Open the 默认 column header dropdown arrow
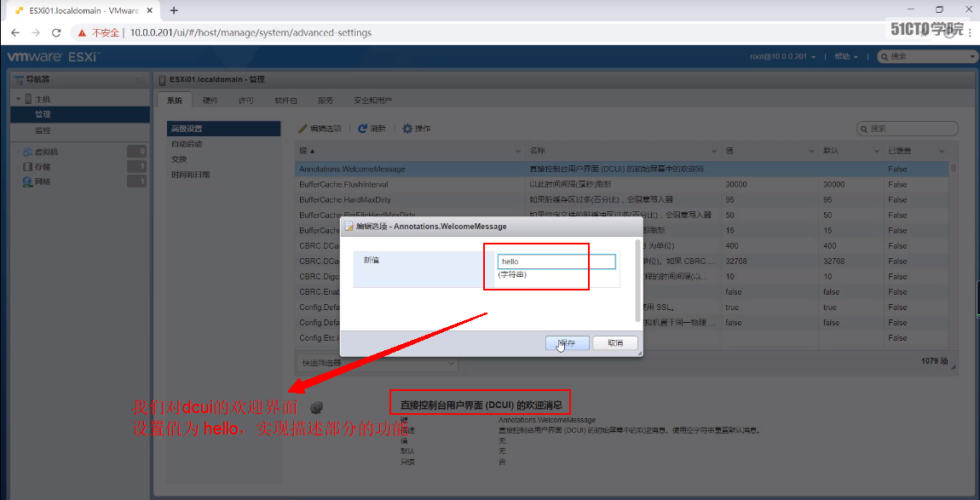 click(877, 152)
